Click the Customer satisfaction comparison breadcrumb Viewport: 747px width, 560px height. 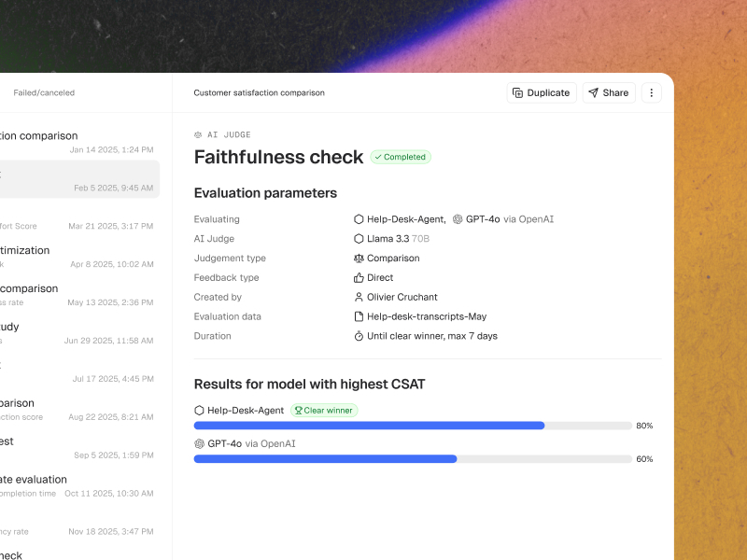(260, 92)
